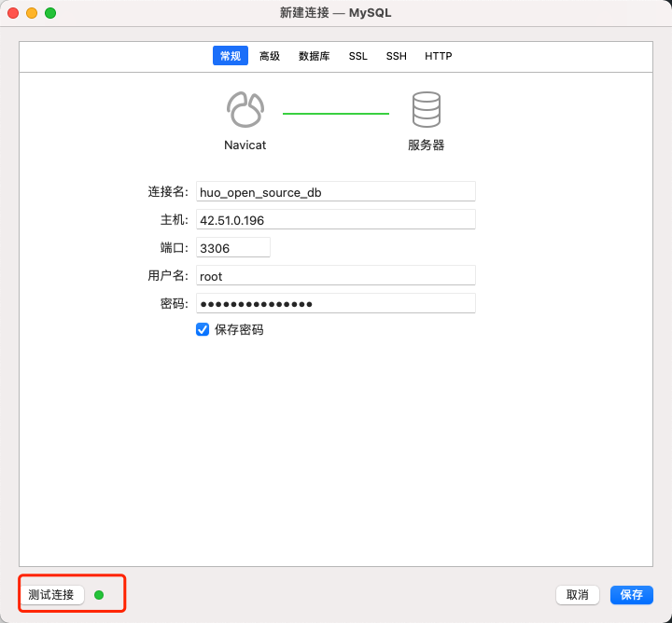The image size is (672, 623).
Task: Click the 取消 button
Action: 578,595
